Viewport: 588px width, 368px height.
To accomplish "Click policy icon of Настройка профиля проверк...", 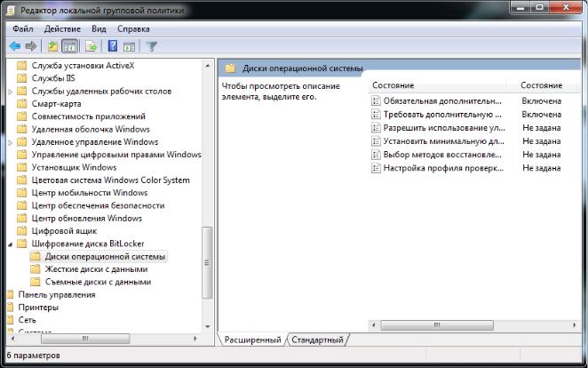I will point(376,168).
